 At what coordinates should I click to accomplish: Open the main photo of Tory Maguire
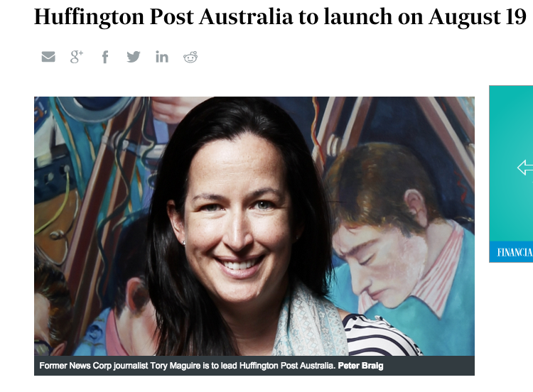coord(254,227)
